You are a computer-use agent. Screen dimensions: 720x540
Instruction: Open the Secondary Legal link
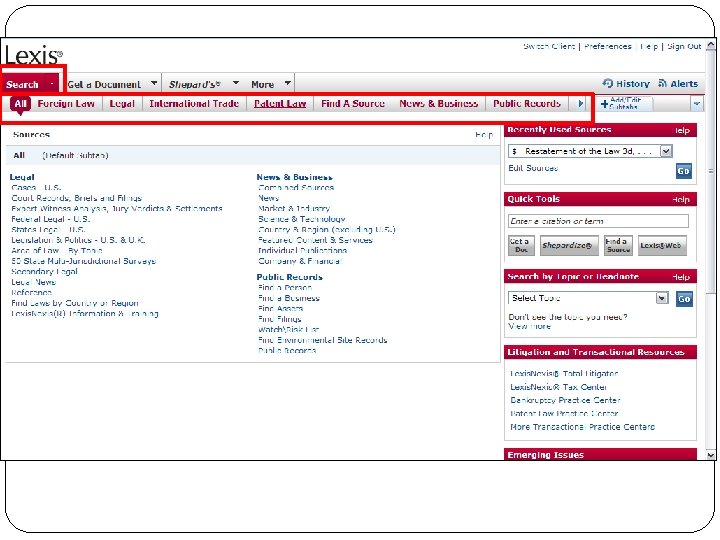tap(44, 271)
